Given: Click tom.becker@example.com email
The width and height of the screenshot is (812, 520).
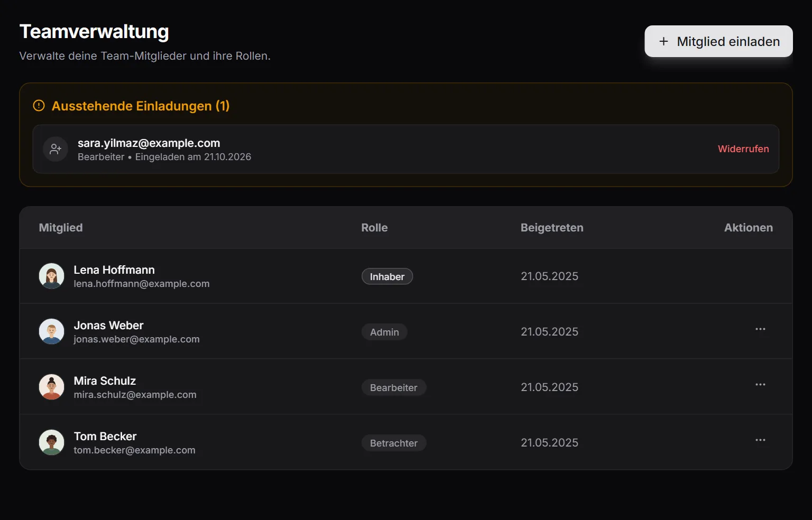Looking at the screenshot, I should pyautogui.click(x=134, y=450).
